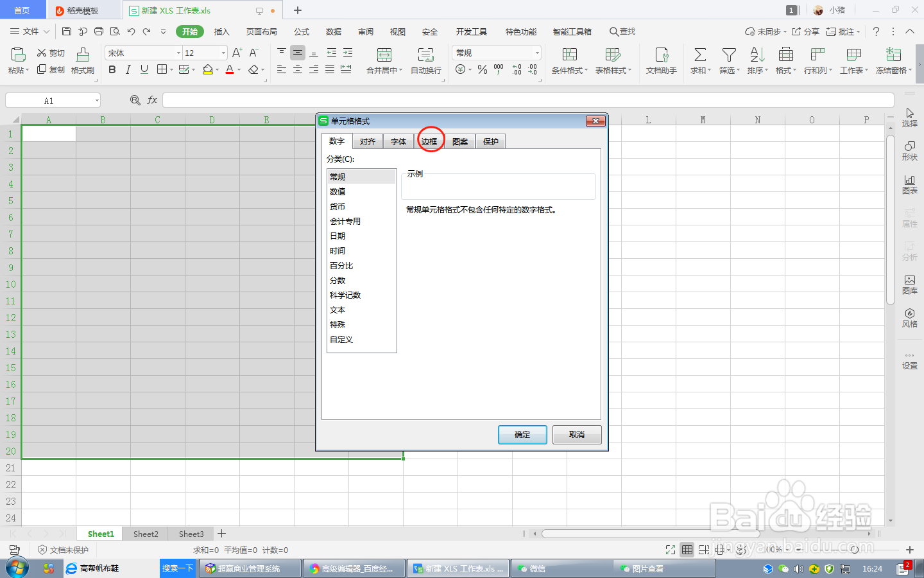Expand the font size dropdown showing 12
This screenshot has height=578, width=924.
coord(223,53)
